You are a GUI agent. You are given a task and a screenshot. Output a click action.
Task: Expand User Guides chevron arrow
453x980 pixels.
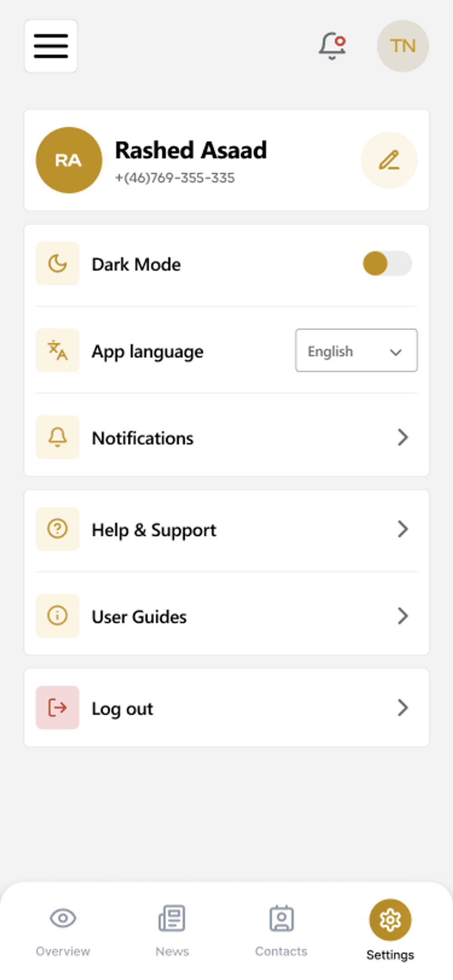(403, 616)
